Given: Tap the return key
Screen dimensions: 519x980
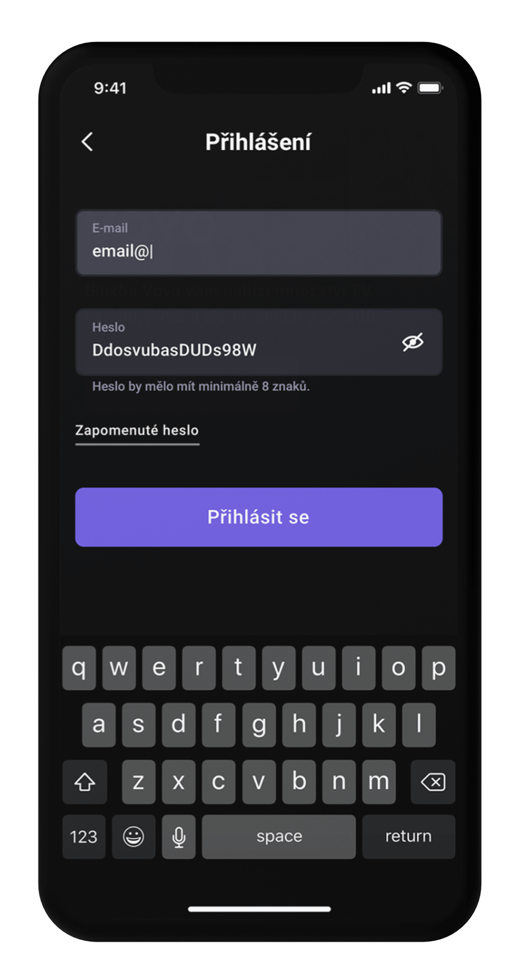Looking at the screenshot, I should (409, 836).
